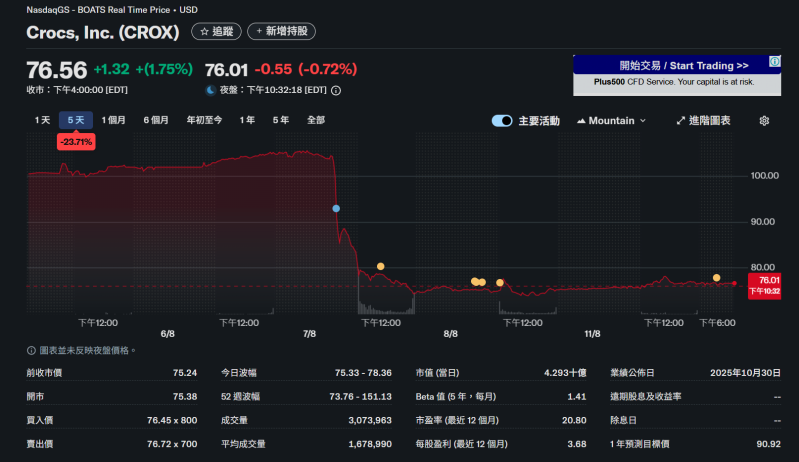The width and height of the screenshot is (799, 462).
Task: Expand the Mountain chart type dropdown
Action: point(611,121)
